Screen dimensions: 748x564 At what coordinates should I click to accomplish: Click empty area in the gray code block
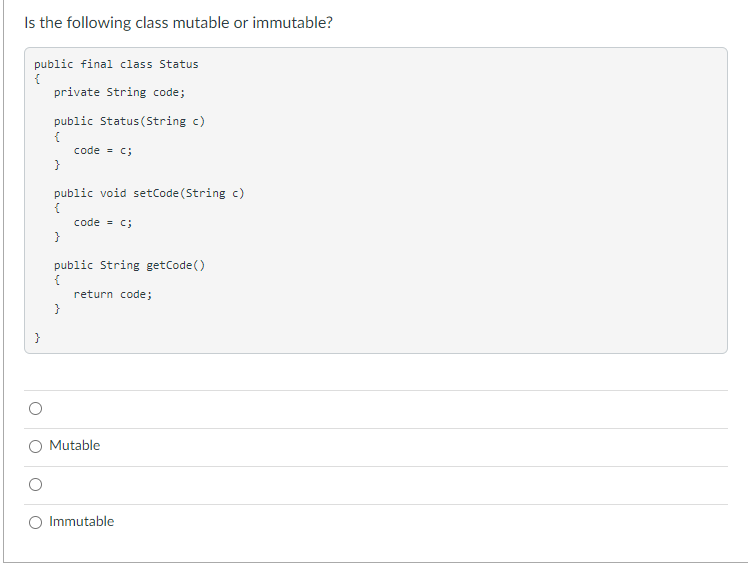477,200
